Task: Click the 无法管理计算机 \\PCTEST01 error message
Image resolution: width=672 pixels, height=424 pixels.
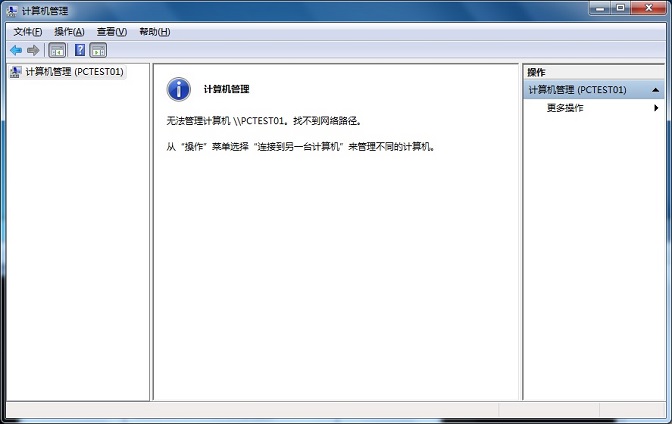Action: click(x=264, y=121)
